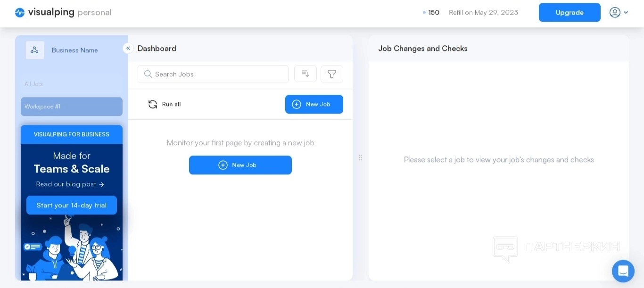644x288 pixels.
Task: Open the Read our blog post link
Action: pos(70,184)
